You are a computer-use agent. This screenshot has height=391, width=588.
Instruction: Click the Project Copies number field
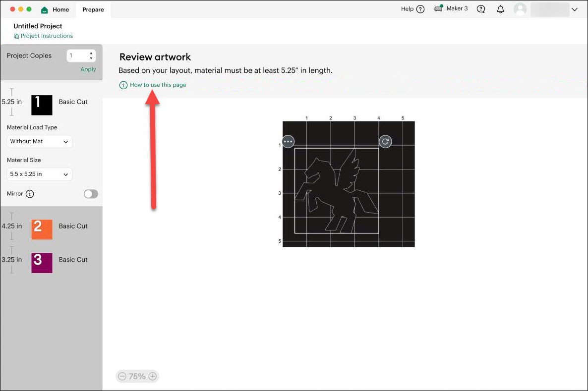point(81,56)
